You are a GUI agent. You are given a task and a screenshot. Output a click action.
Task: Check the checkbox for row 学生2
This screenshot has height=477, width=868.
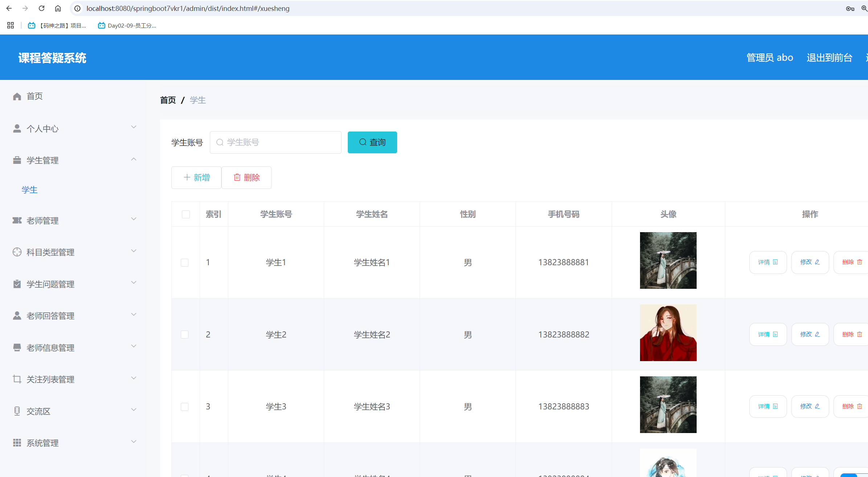[x=185, y=335]
